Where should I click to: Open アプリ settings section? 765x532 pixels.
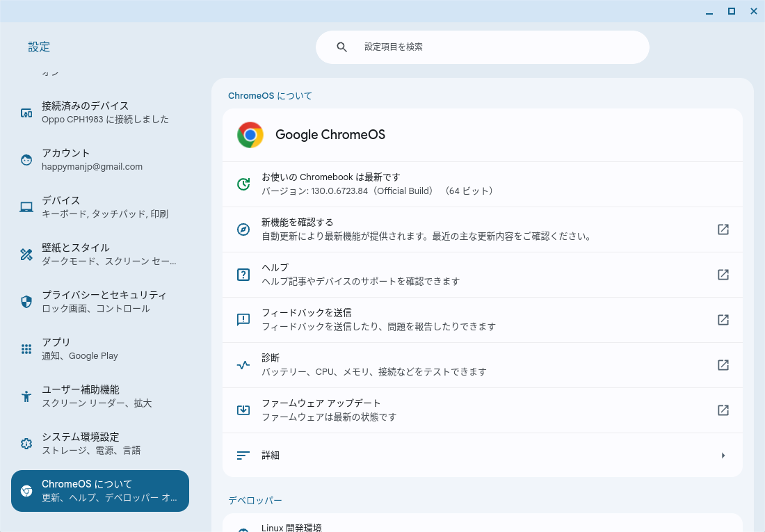click(x=100, y=349)
